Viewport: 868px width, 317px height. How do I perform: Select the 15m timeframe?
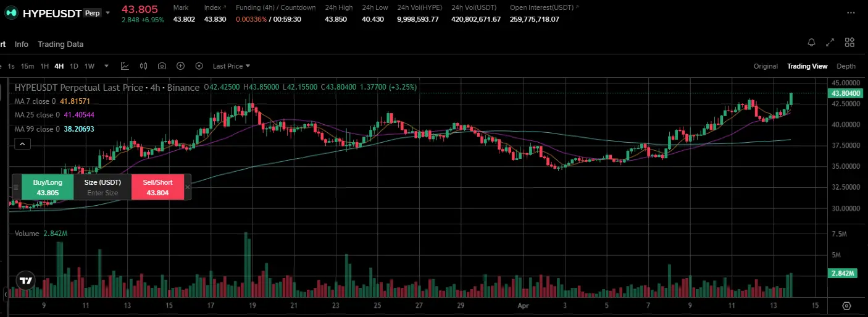pyautogui.click(x=27, y=66)
